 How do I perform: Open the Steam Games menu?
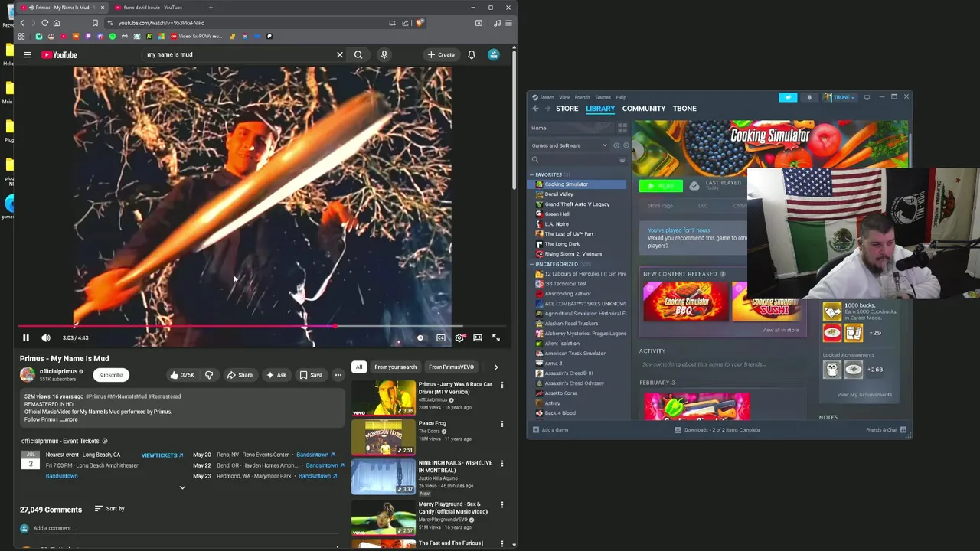603,97
